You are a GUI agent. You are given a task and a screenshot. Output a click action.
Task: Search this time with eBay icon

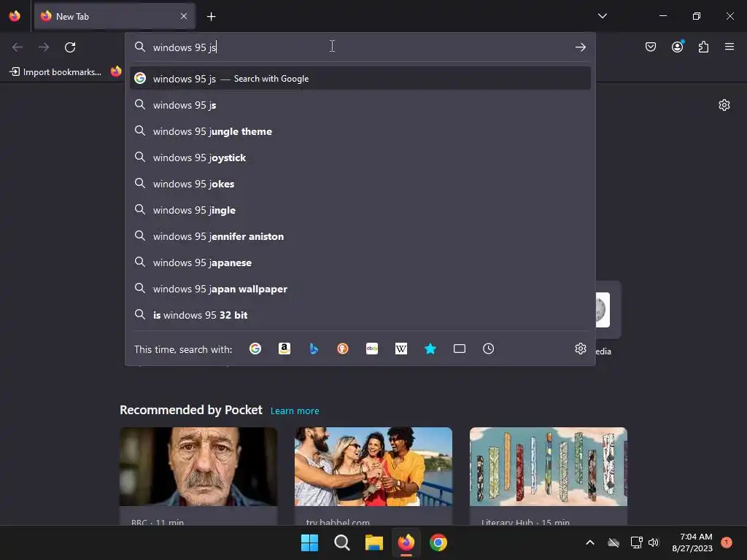372,349
